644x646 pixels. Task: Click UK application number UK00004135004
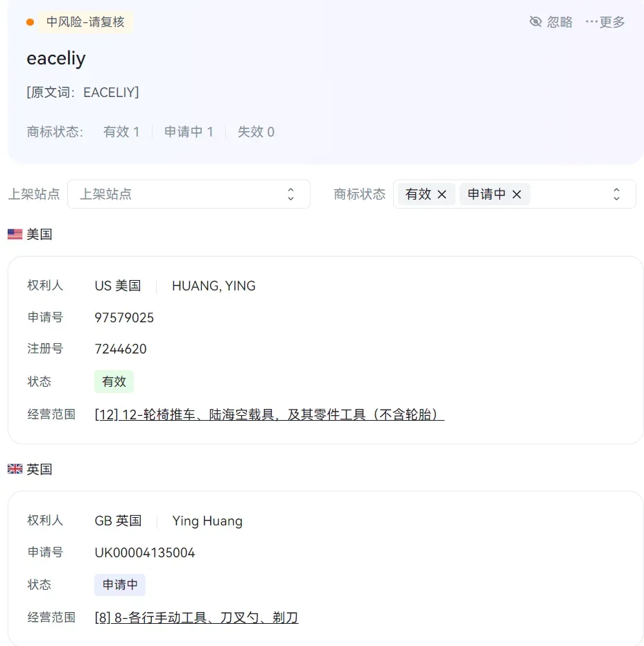(145, 552)
